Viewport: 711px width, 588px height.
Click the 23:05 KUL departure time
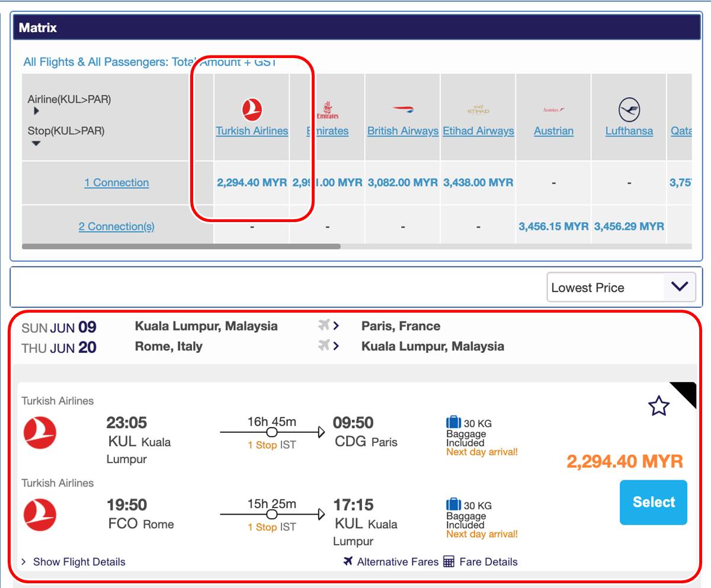(x=127, y=423)
